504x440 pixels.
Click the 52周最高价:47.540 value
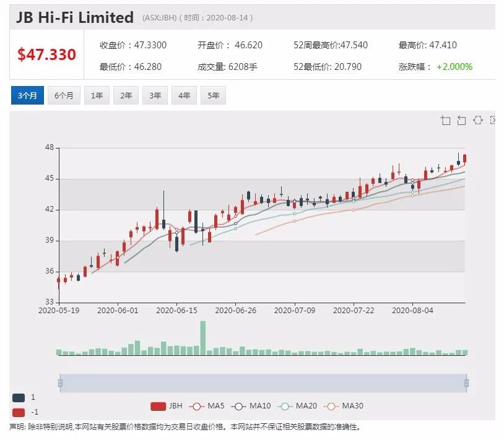point(331,45)
